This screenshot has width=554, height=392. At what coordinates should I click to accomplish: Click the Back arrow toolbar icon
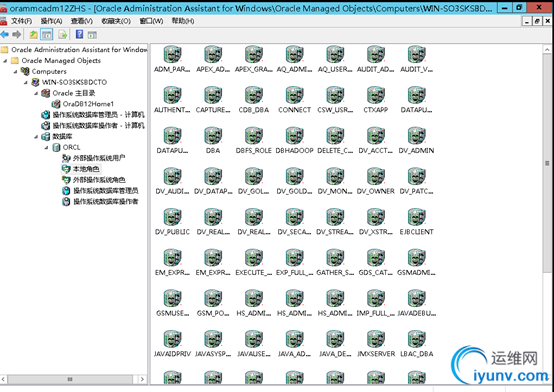5,34
